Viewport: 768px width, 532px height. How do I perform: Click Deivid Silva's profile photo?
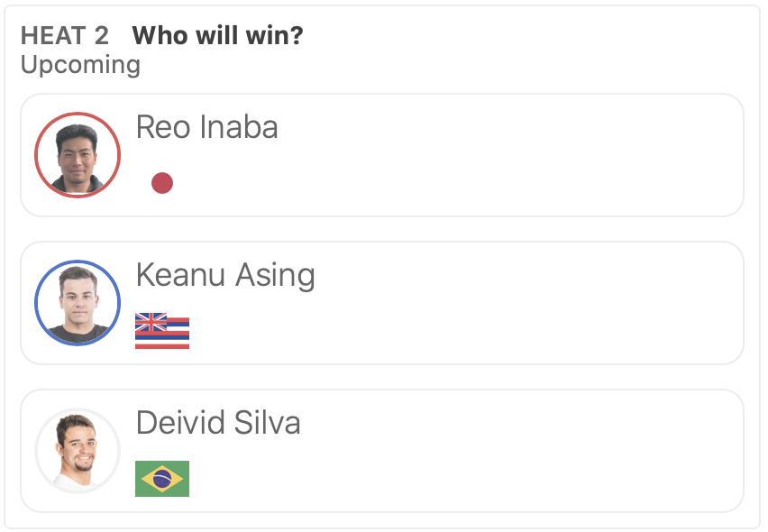[78, 451]
